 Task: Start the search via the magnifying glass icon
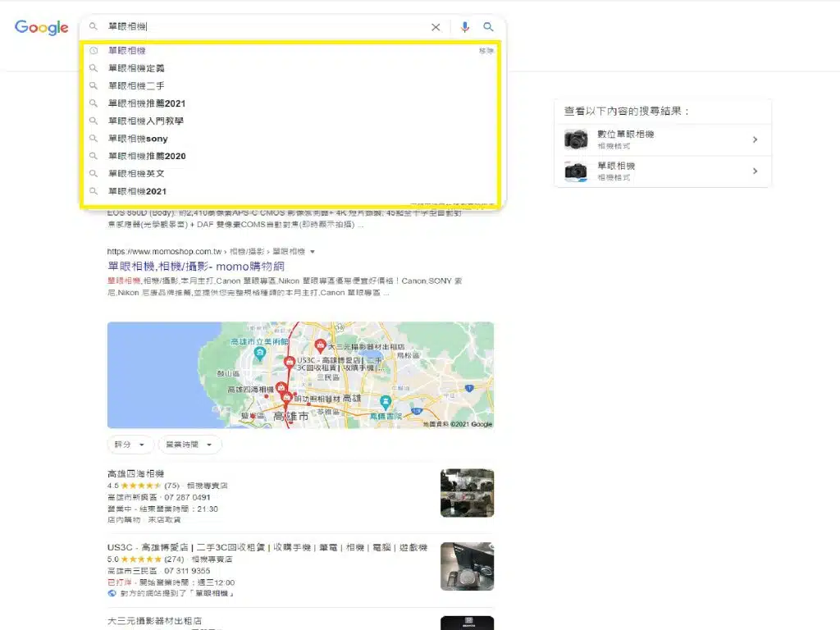click(x=489, y=27)
